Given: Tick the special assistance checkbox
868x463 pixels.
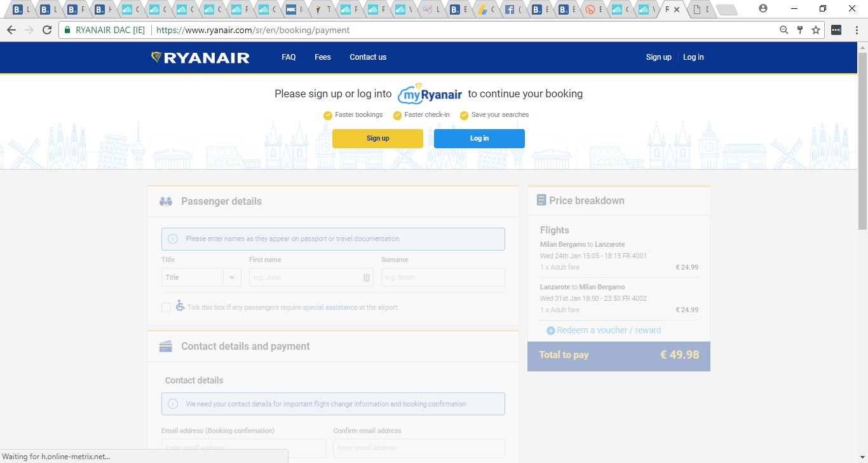Looking at the screenshot, I should point(166,308).
